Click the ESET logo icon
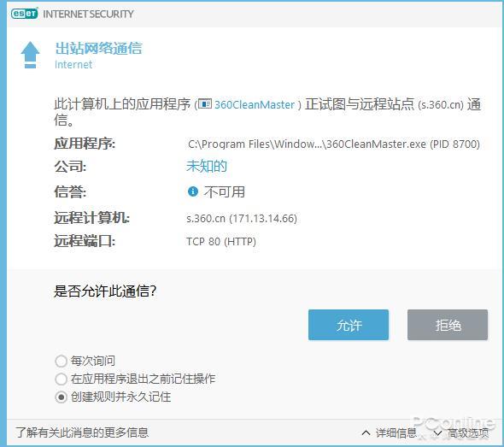The width and height of the screenshot is (504, 447). (24, 14)
